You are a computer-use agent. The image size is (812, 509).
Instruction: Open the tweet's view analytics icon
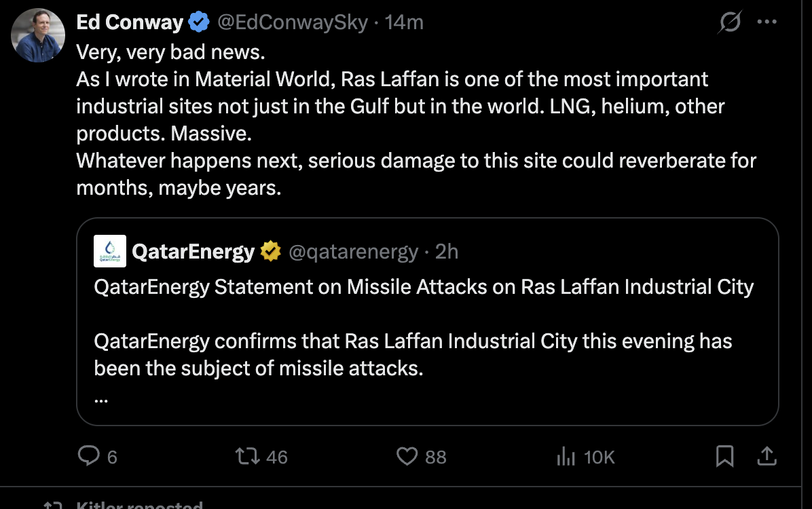566,457
